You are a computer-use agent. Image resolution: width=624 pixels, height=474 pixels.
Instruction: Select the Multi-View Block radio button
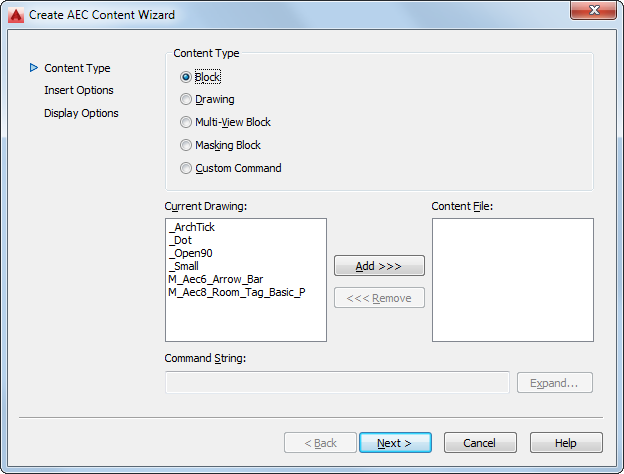click(x=186, y=123)
